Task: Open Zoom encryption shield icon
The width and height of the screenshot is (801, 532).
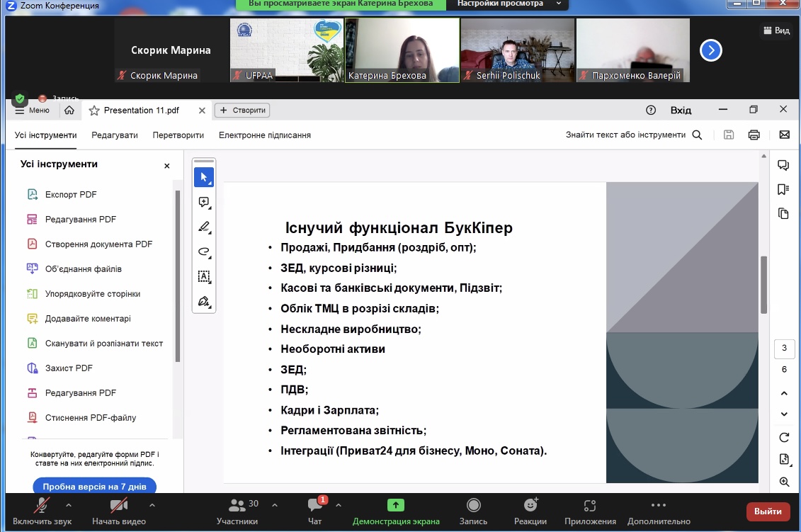Action: [19, 98]
